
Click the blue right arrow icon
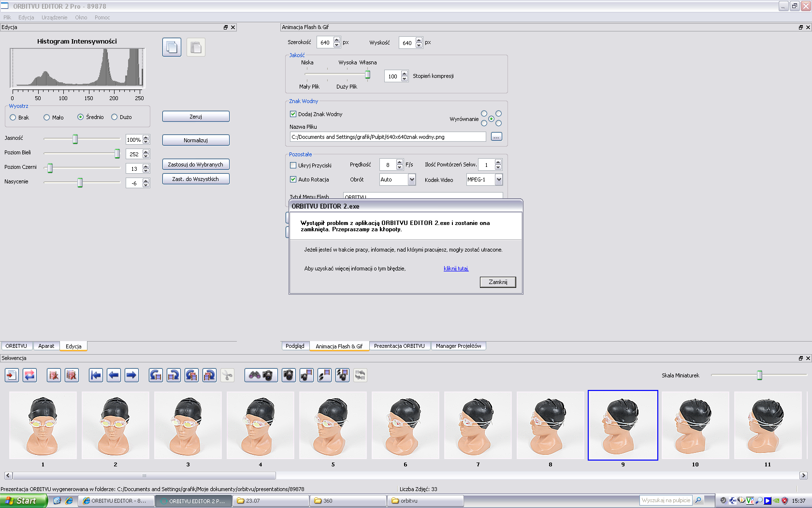[131, 375]
